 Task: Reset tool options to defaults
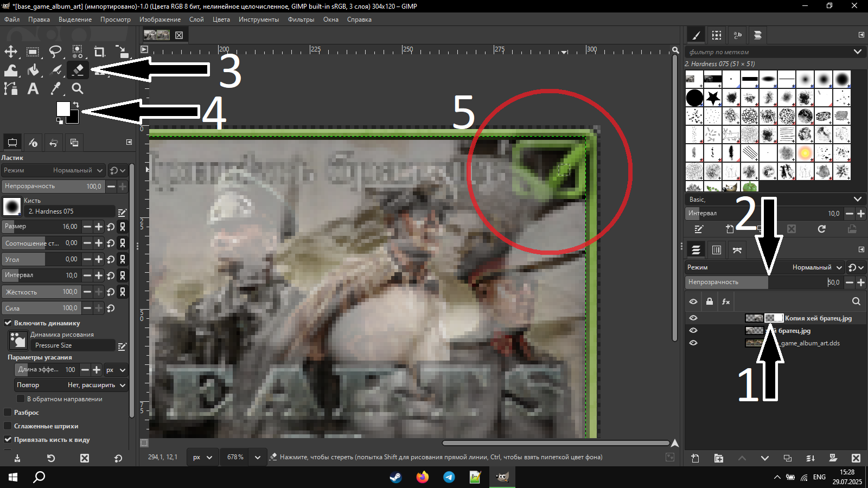[118, 458]
